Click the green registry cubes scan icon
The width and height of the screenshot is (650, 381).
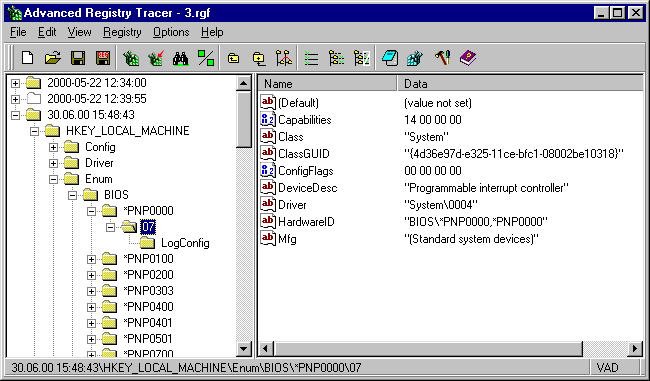pos(131,58)
